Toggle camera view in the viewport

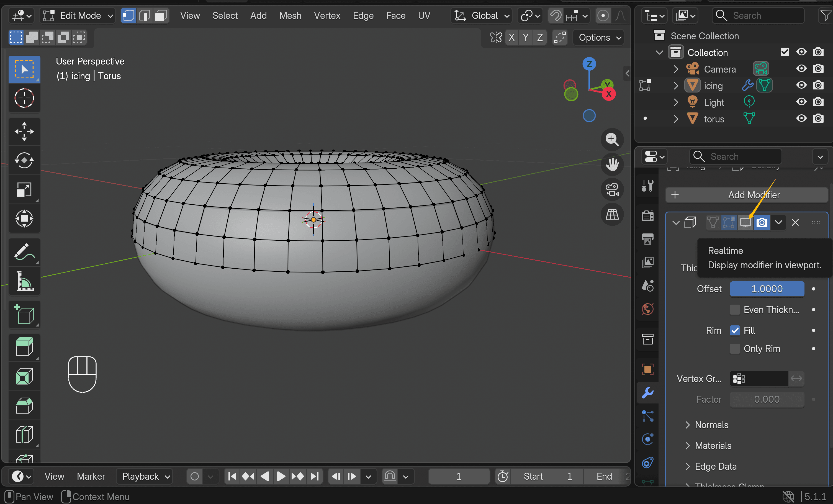point(612,189)
